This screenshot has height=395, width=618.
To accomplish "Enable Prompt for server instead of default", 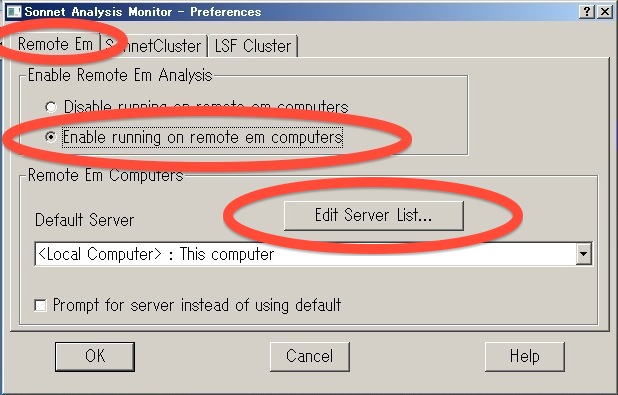I will tap(41, 305).
